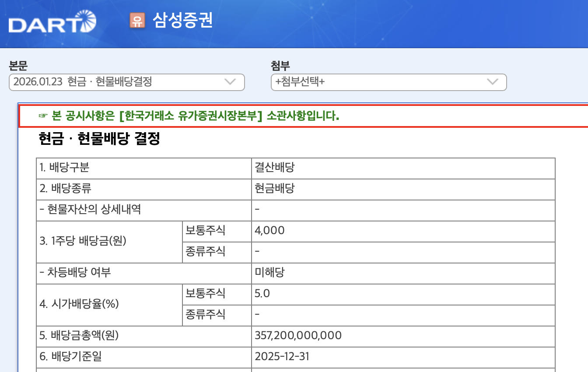Click the 4. 시가배당율(%) label
588x372 pixels.
pos(79,304)
